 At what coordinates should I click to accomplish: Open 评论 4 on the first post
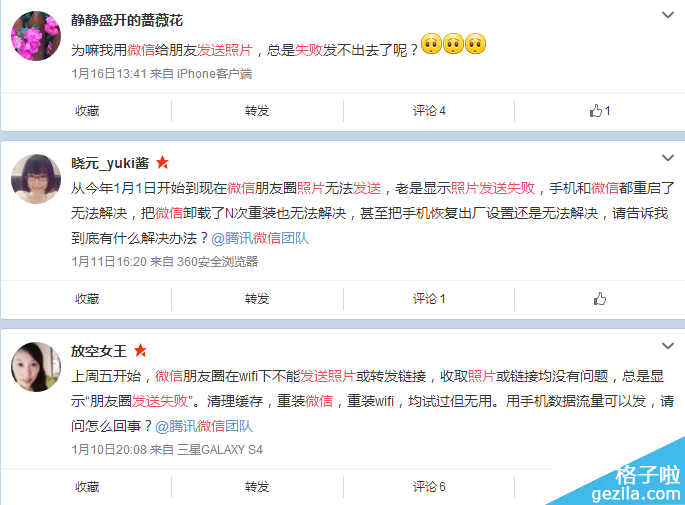tap(429, 111)
